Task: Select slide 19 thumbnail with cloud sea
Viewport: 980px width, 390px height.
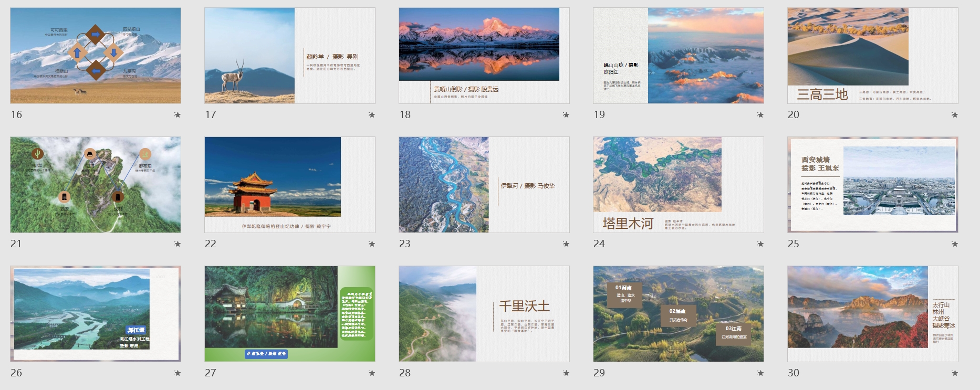Action: point(679,55)
